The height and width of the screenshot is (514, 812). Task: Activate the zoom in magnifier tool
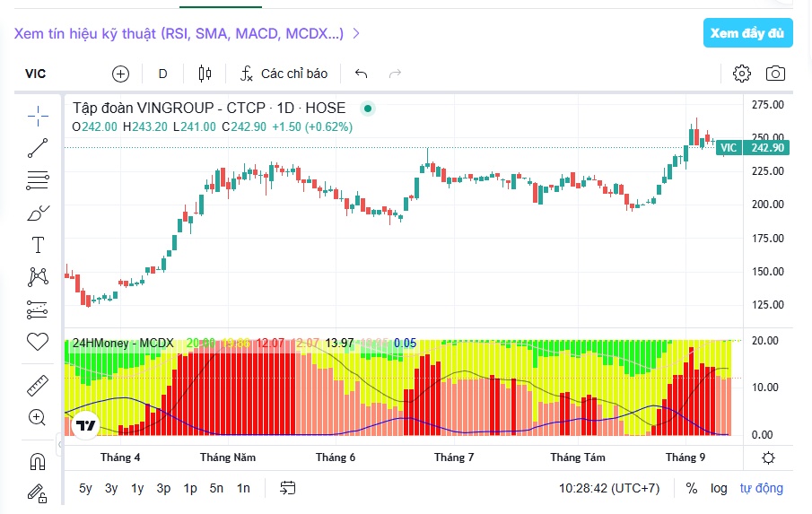click(x=38, y=417)
